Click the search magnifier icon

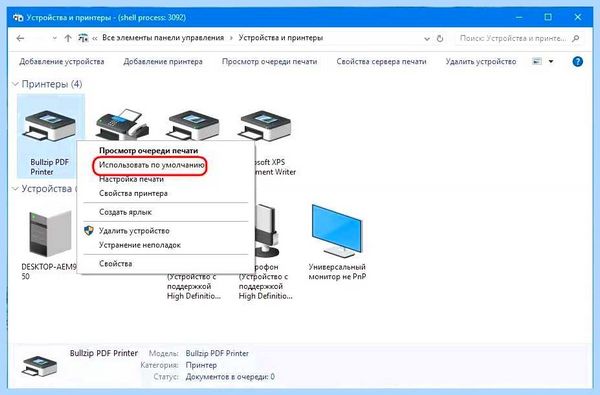[576, 38]
